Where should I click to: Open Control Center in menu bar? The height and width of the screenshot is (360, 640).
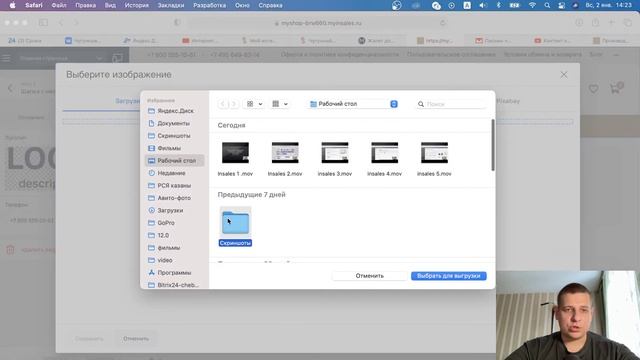pyautogui.click(x=562, y=5)
